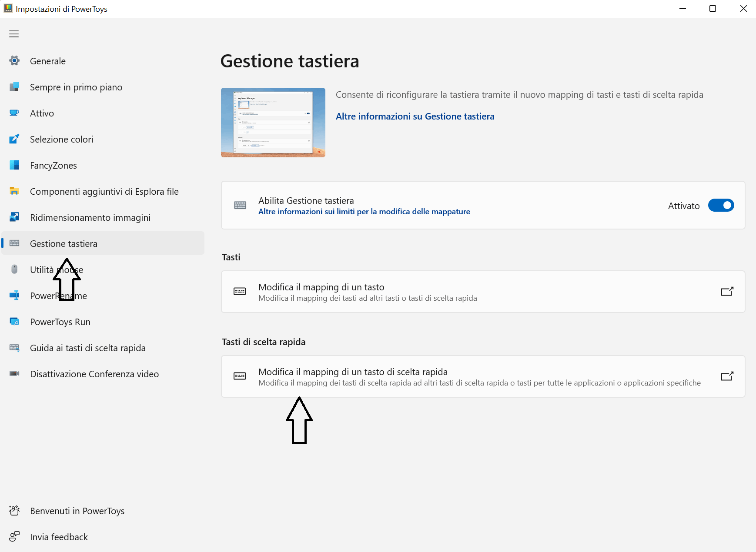756x552 pixels.
Task: Open external window icon for key remapping
Action: pyautogui.click(x=727, y=291)
